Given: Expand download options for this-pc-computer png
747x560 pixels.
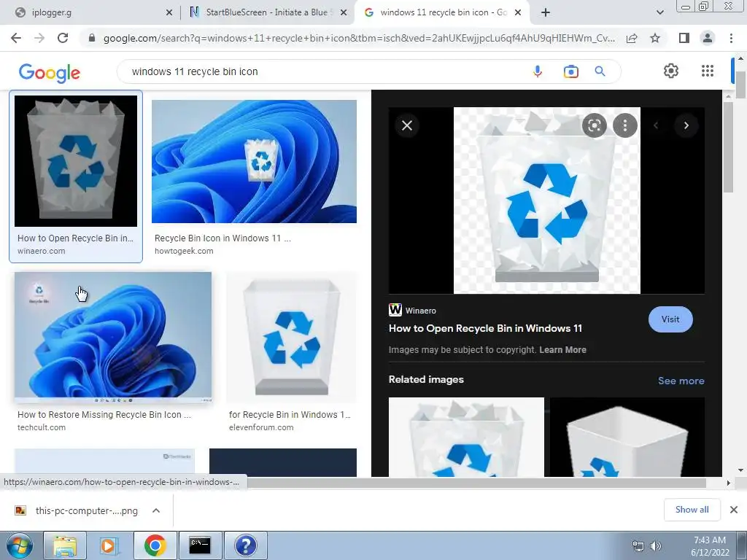Looking at the screenshot, I should click(156, 510).
